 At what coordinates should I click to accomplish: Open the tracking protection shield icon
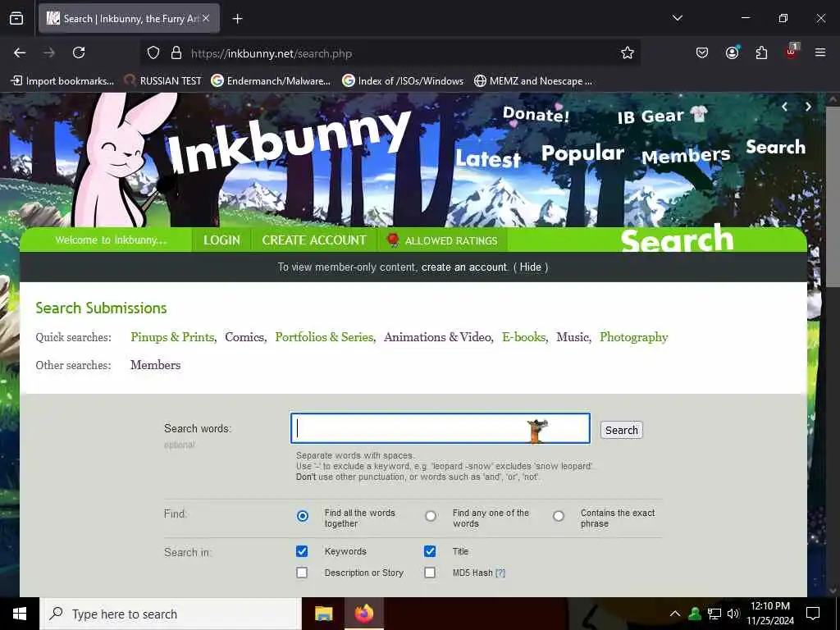click(x=153, y=53)
